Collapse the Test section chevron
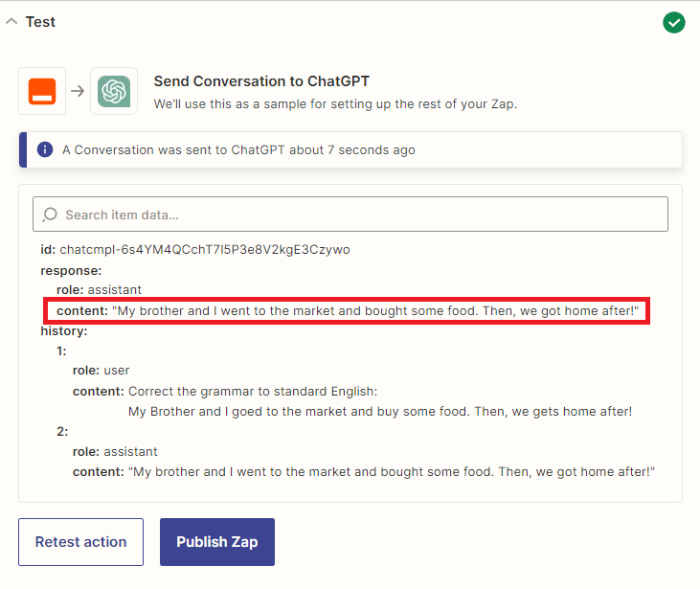700x589 pixels. coord(11,22)
